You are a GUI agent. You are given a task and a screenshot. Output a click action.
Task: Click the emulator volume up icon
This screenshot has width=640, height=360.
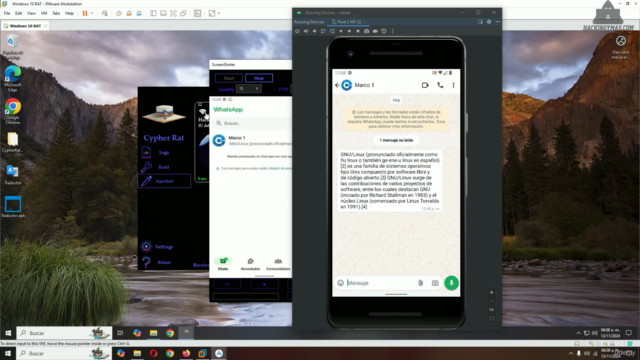pos(306,31)
